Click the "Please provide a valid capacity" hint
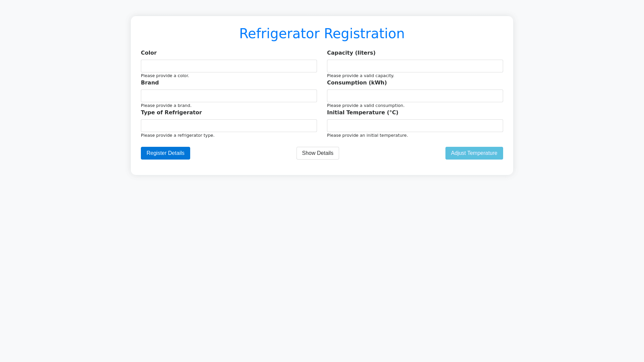The image size is (644, 362). 360,76
